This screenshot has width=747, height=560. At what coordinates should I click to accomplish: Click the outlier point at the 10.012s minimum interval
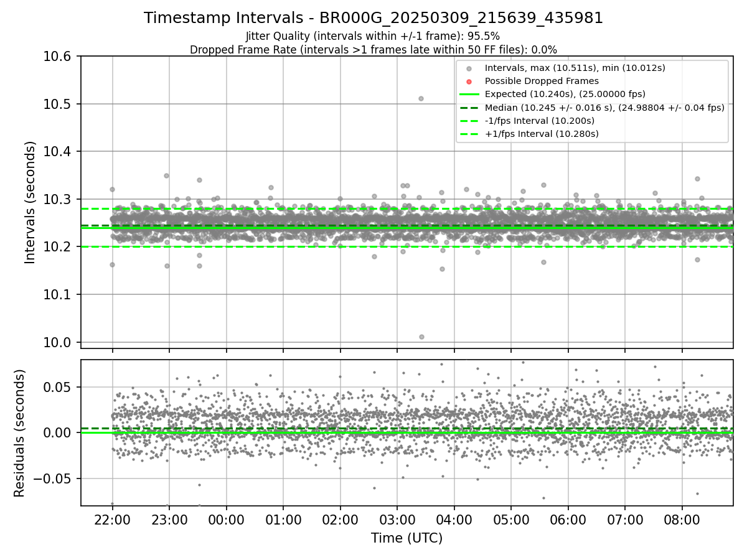tap(421, 337)
